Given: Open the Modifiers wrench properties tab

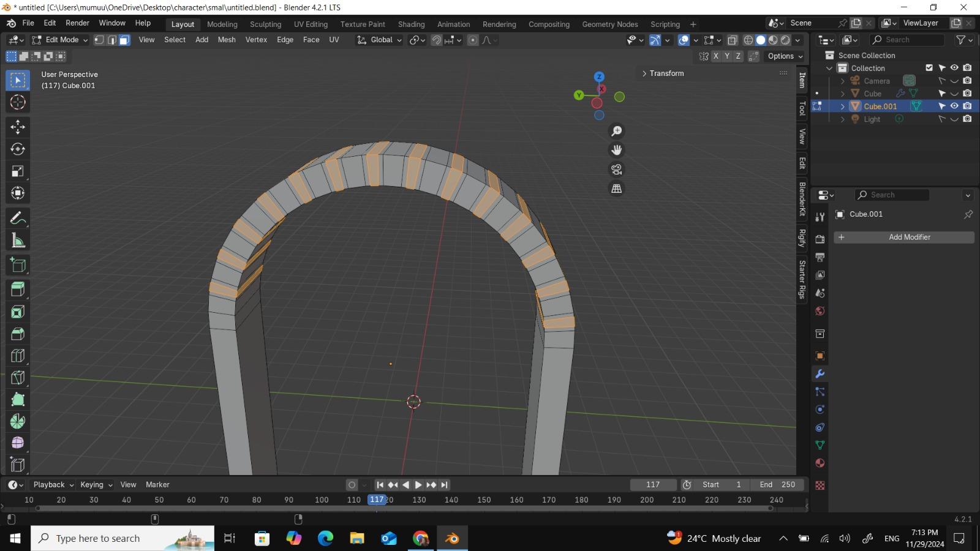Looking at the screenshot, I should (x=820, y=373).
